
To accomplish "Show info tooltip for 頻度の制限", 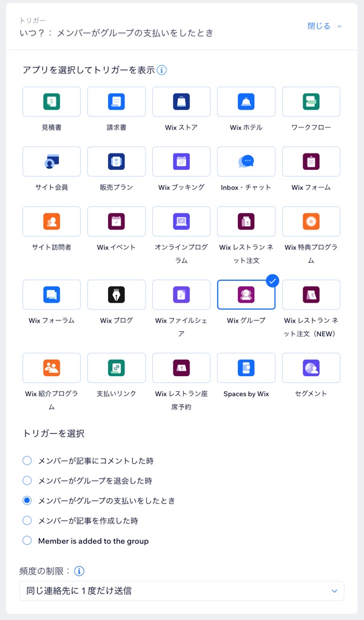I will point(79,571).
